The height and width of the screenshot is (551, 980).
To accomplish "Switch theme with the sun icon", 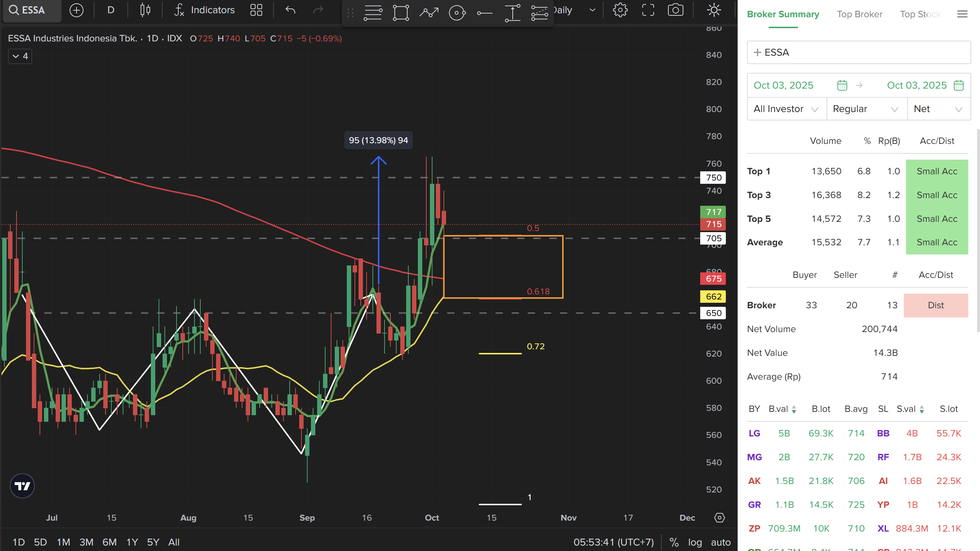I will (x=714, y=10).
